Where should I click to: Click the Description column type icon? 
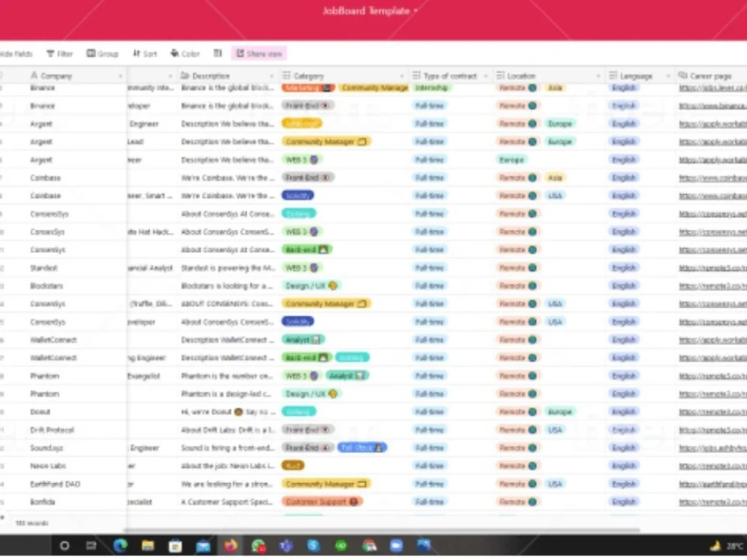click(x=185, y=75)
